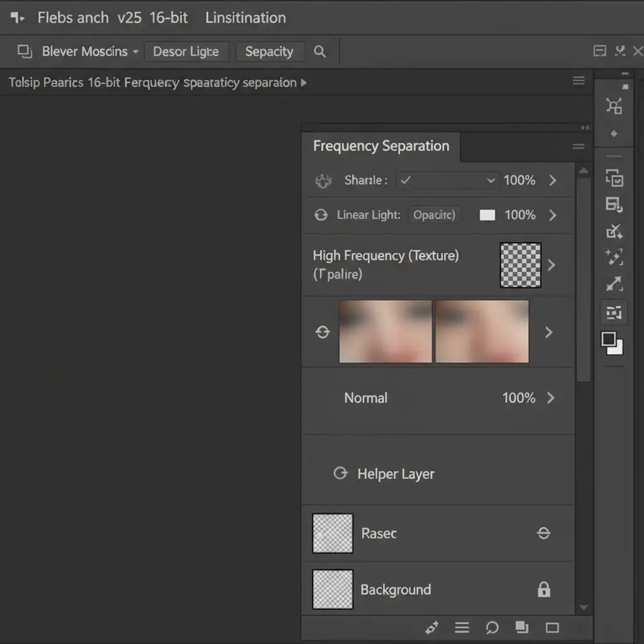644x644 pixels.
Task: Click the search magnifier icon in toolbar
Action: [x=319, y=52]
